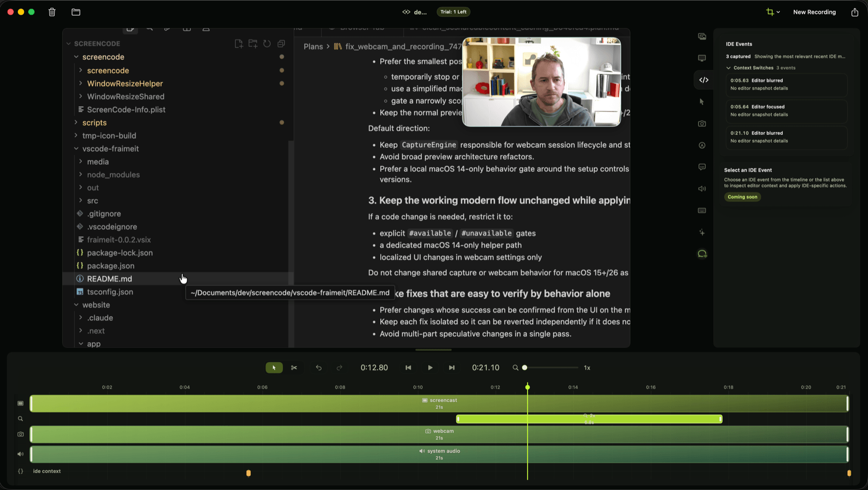
Task: Click the timeline zoom magnifier icon
Action: (515, 368)
